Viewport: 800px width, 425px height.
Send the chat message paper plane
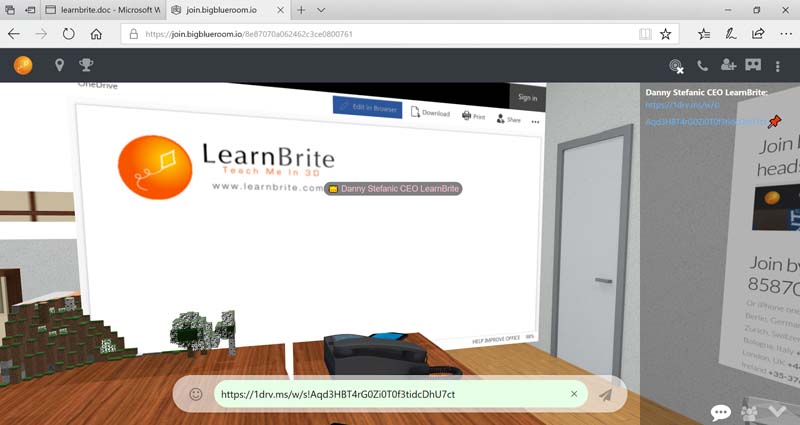(x=606, y=394)
